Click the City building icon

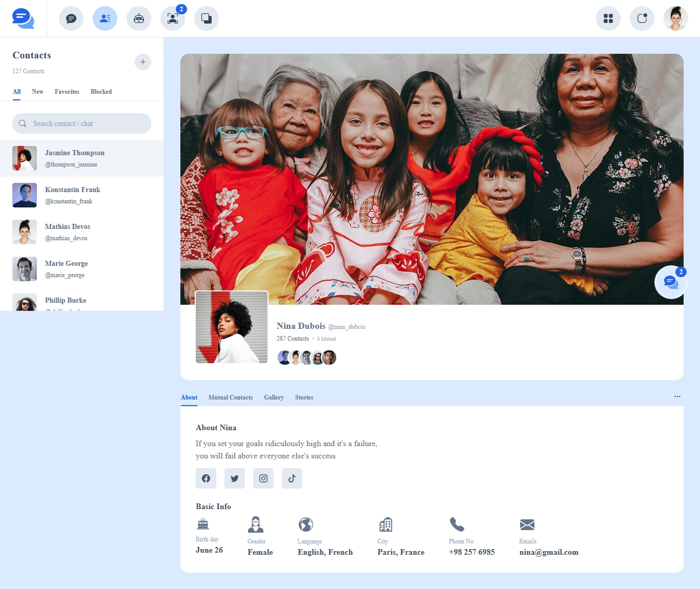click(386, 524)
